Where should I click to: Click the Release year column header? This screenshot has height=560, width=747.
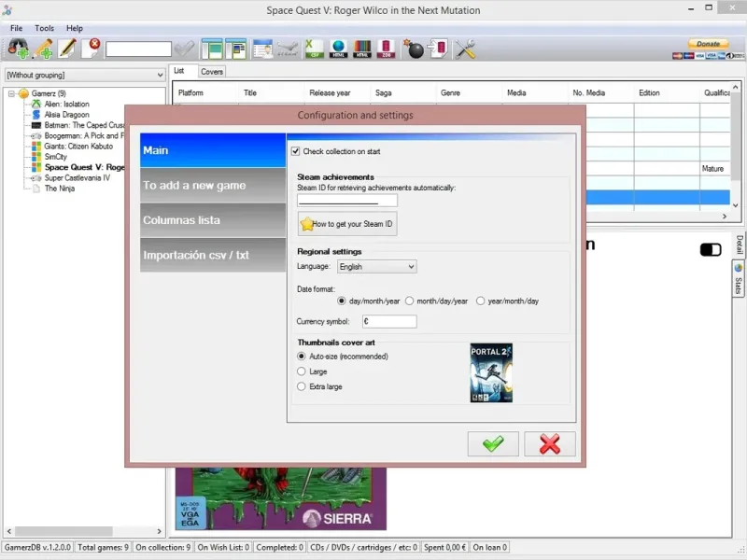pyautogui.click(x=337, y=92)
